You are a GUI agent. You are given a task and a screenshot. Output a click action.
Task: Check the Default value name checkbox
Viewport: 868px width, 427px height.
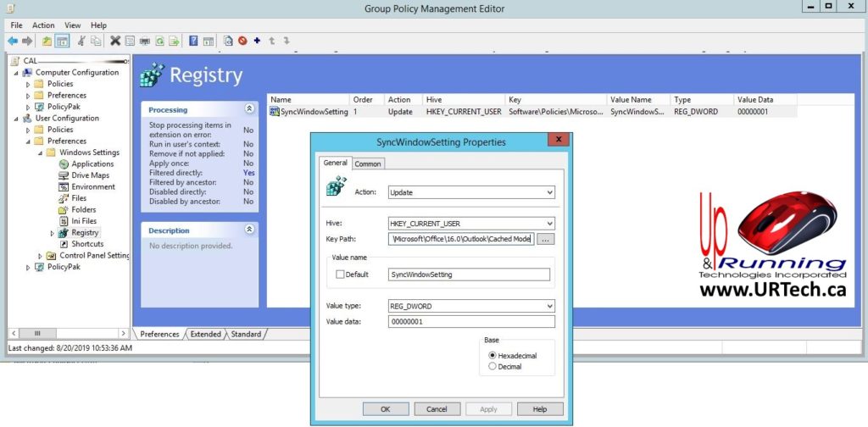pos(341,274)
